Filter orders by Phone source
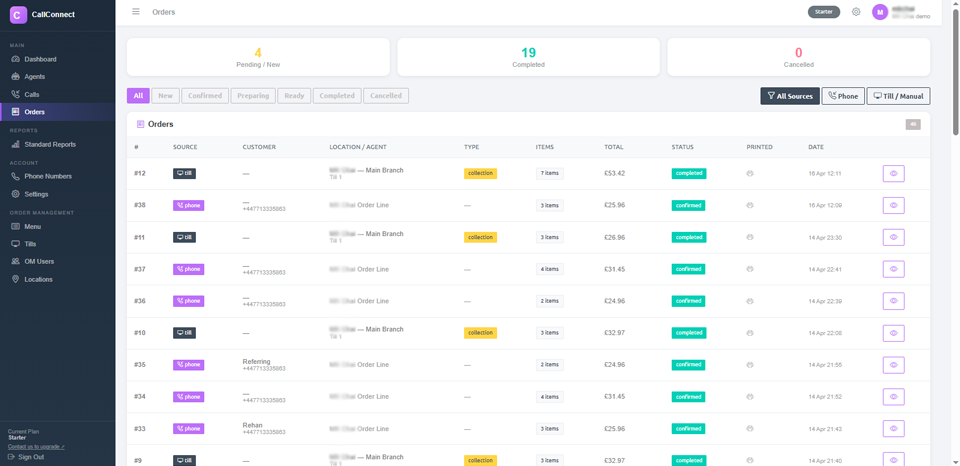Image resolution: width=960 pixels, height=466 pixels. (x=842, y=96)
